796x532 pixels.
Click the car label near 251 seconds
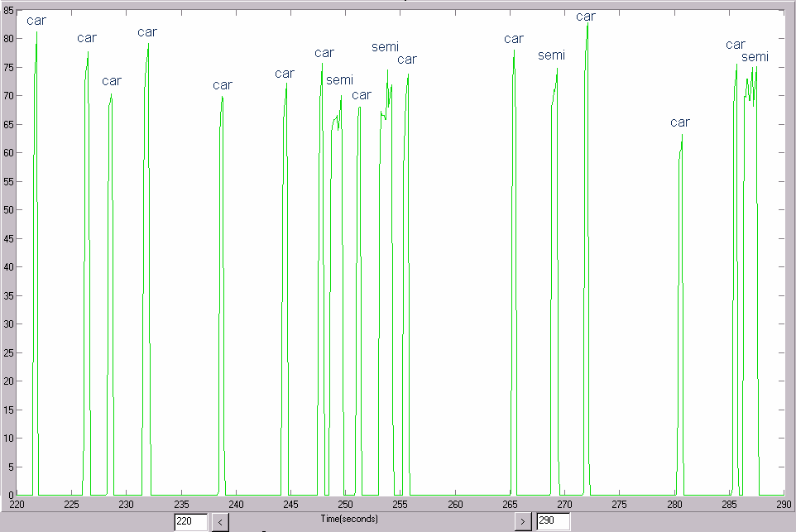click(362, 95)
